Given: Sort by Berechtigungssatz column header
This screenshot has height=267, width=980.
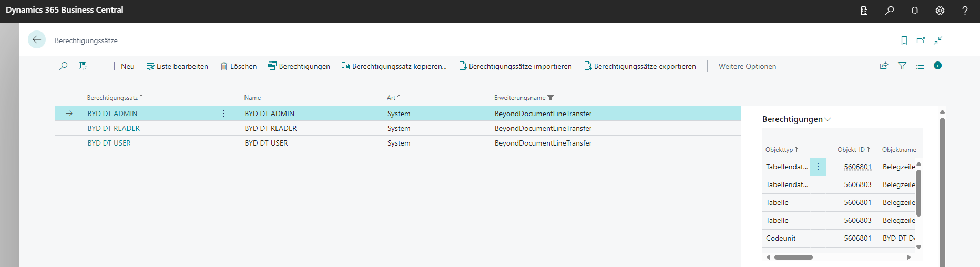Looking at the screenshot, I should [113, 98].
